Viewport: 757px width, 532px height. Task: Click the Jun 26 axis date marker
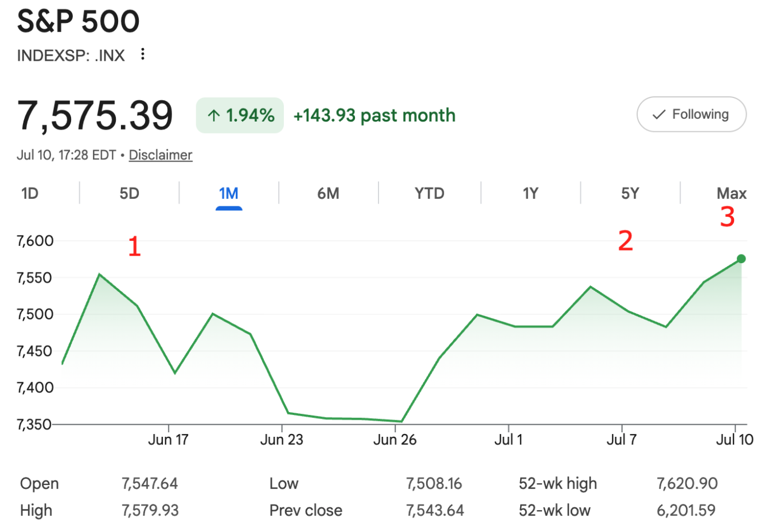[395, 440]
